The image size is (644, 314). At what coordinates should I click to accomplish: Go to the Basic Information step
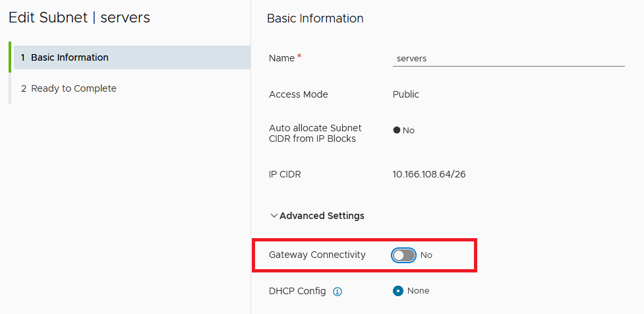(69, 57)
